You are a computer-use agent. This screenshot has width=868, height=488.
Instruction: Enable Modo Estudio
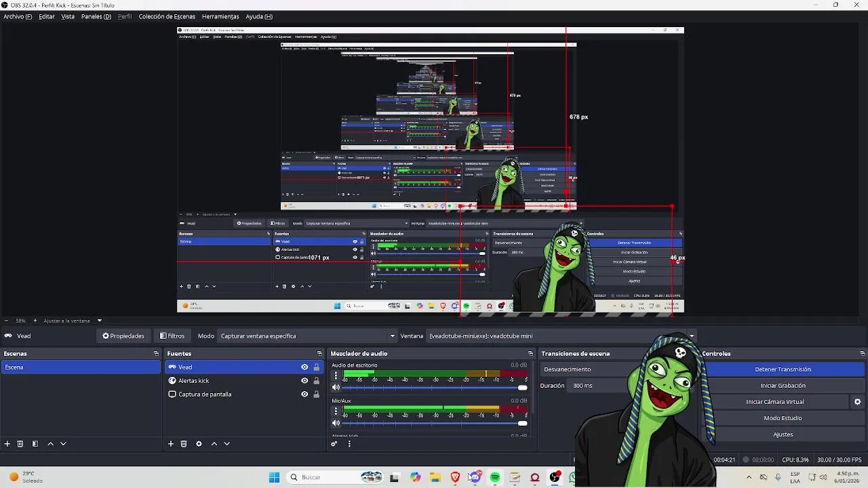[x=783, y=418]
